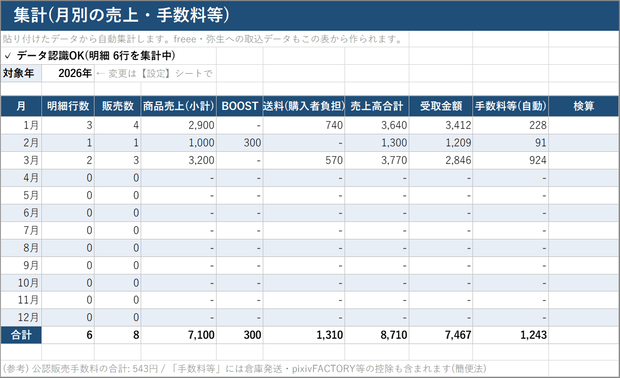Click the 2月 手数料等 value 91
This screenshot has width=620, height=378.
(541, 143)
